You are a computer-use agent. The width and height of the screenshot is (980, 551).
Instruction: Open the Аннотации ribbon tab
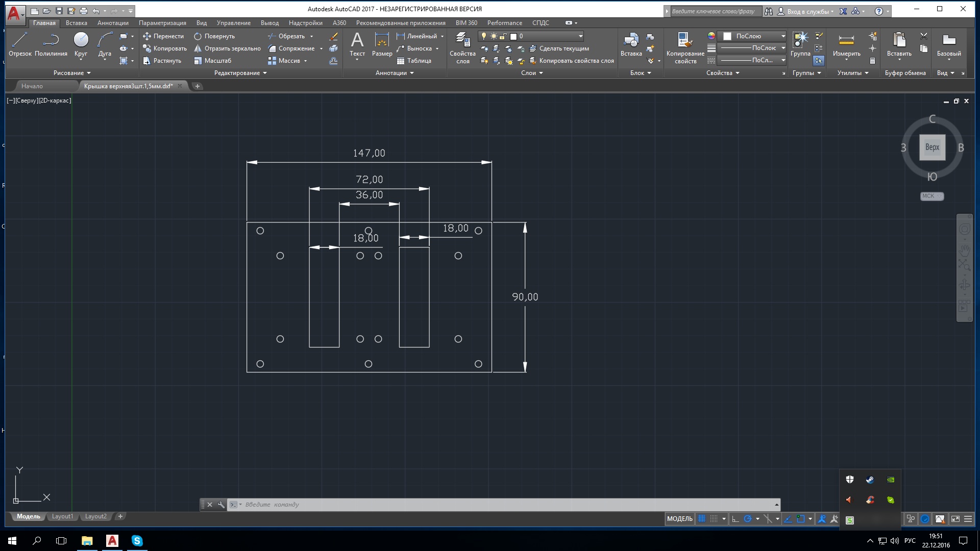click(113, 23)
